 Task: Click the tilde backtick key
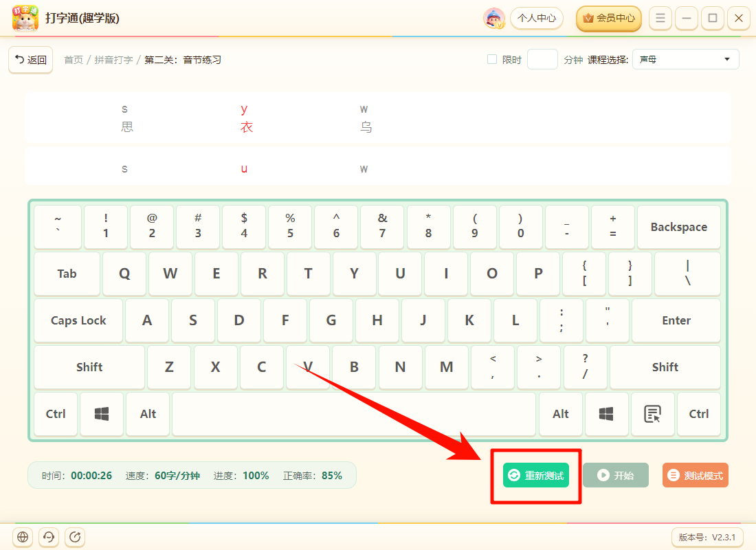coord(58,227)
